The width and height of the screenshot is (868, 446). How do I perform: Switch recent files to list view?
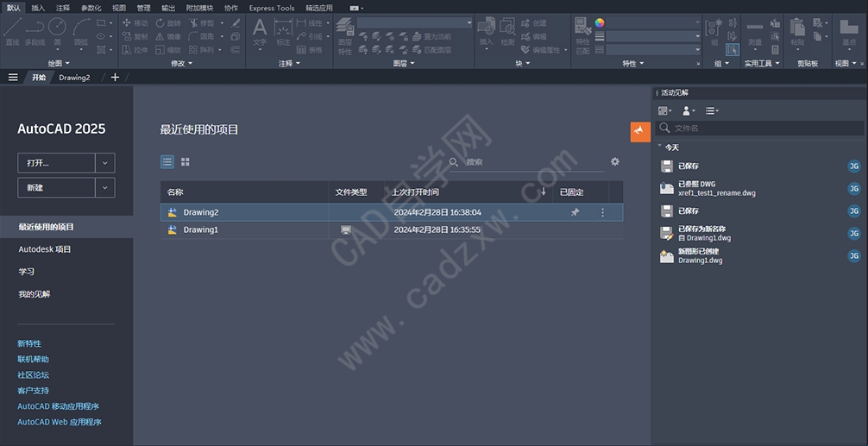pyautogui.click(x=167, y=161)
